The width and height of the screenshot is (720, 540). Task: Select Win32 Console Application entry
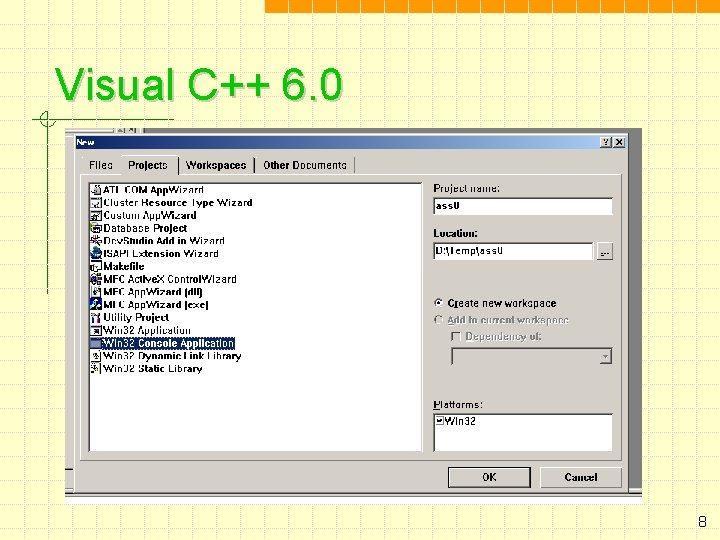click(169, 343)
